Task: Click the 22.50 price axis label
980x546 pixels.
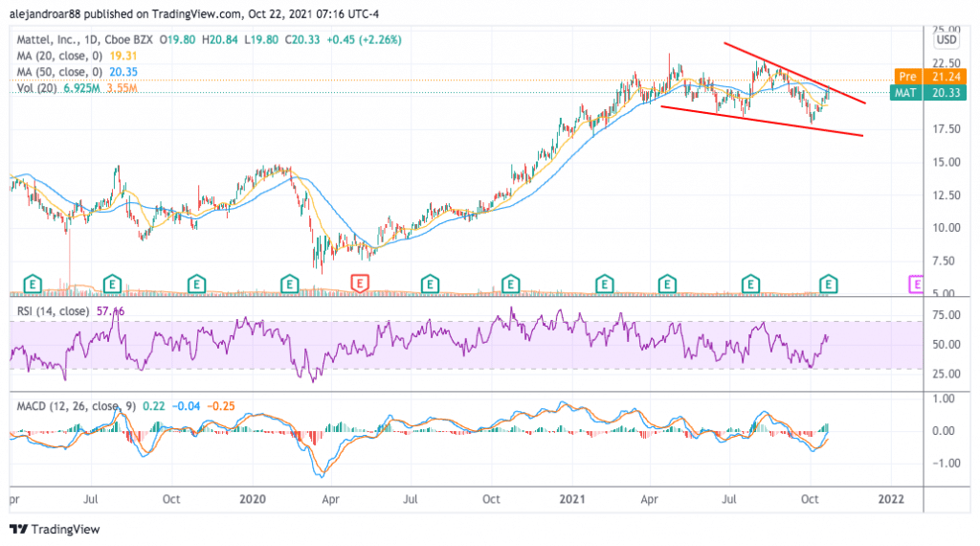Action: pyautogui.click(x=947, y=63)
